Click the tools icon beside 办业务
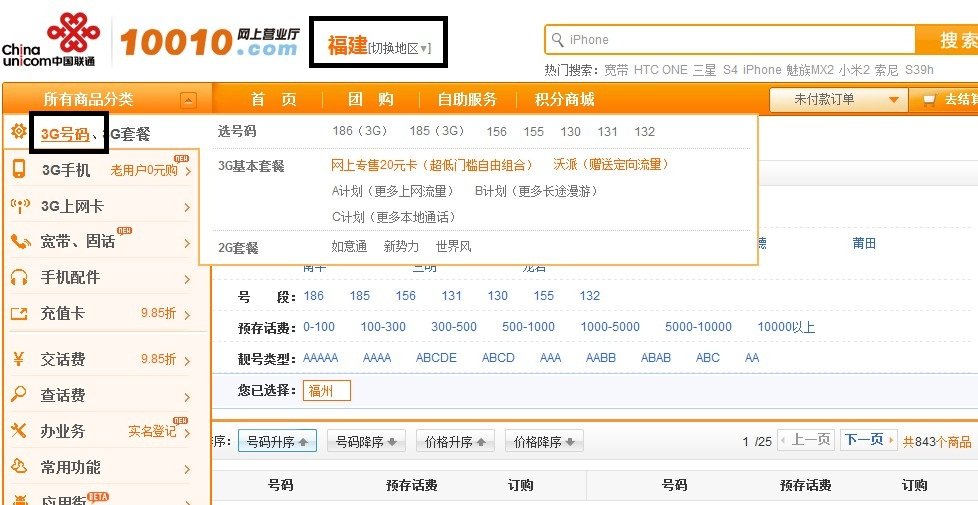This screenshot has width=978, height=505. pos(19,431)
